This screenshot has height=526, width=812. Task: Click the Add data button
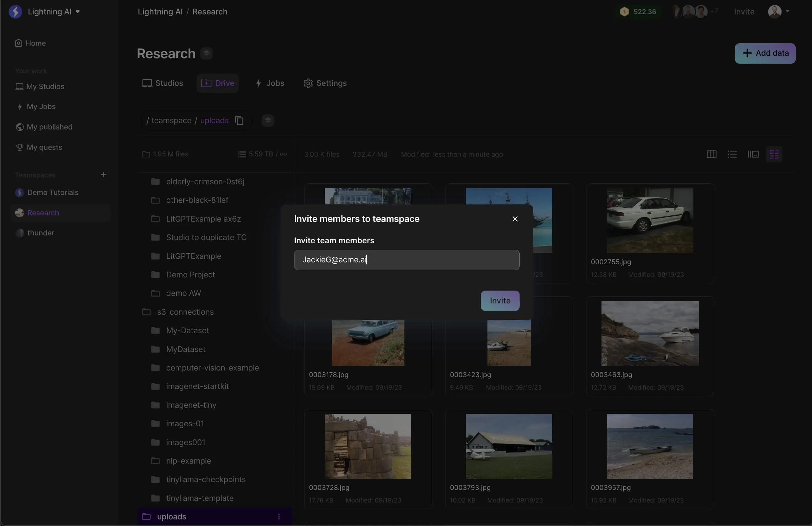765,53
